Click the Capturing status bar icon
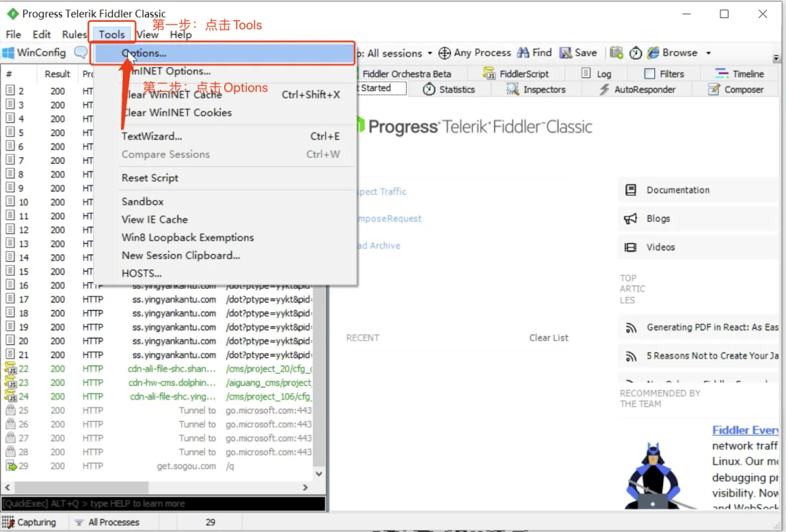The width and height of the screenshot is (786, 532). 8,522
